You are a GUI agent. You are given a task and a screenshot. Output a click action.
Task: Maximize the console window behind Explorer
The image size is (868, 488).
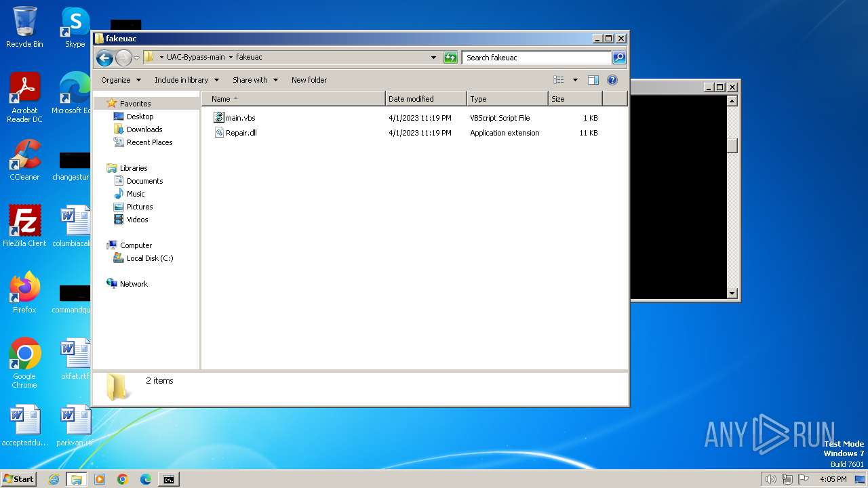pos(720,87)
